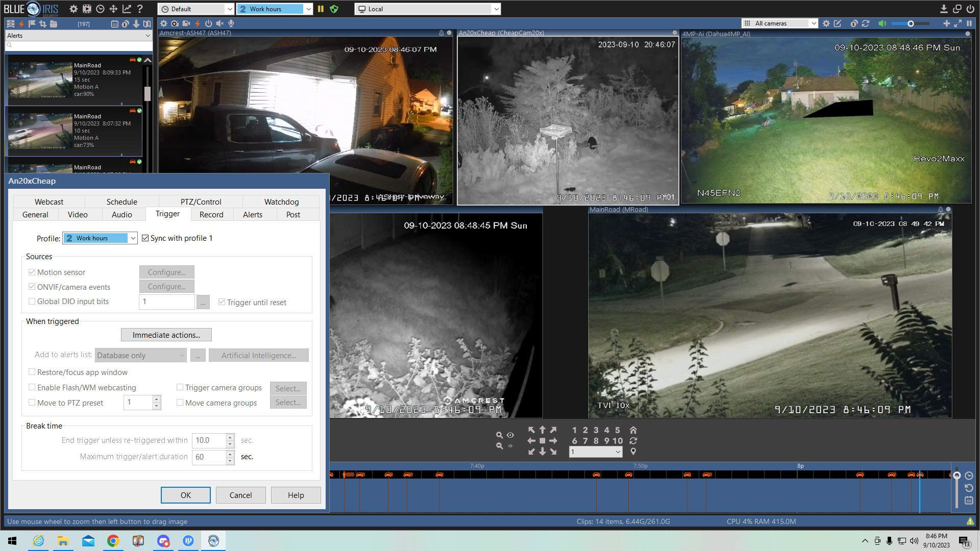Go to PTZ preset 5

tap(617, 430)
